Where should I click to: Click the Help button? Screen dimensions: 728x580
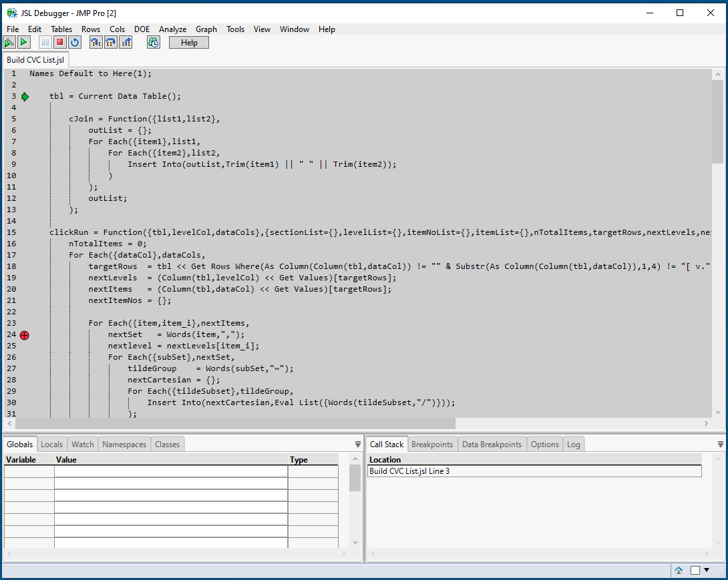tap(188, 42)
